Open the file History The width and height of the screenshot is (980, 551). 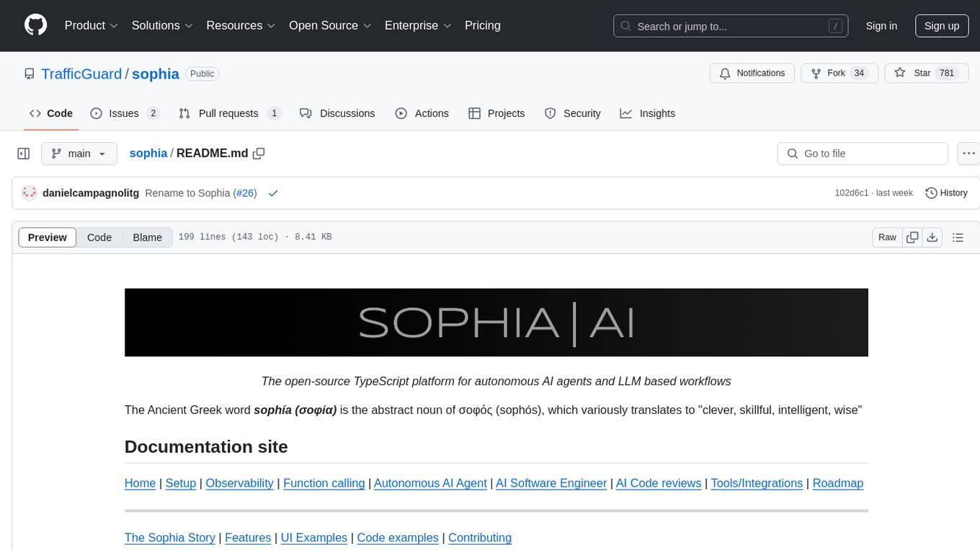coord(946,193)
